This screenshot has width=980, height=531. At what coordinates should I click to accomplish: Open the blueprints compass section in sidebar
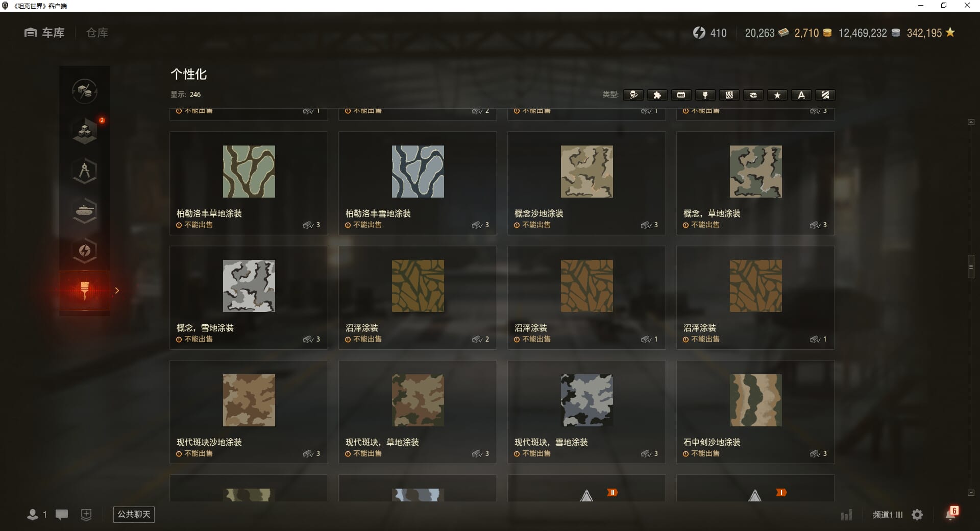(x=85, y=171)
